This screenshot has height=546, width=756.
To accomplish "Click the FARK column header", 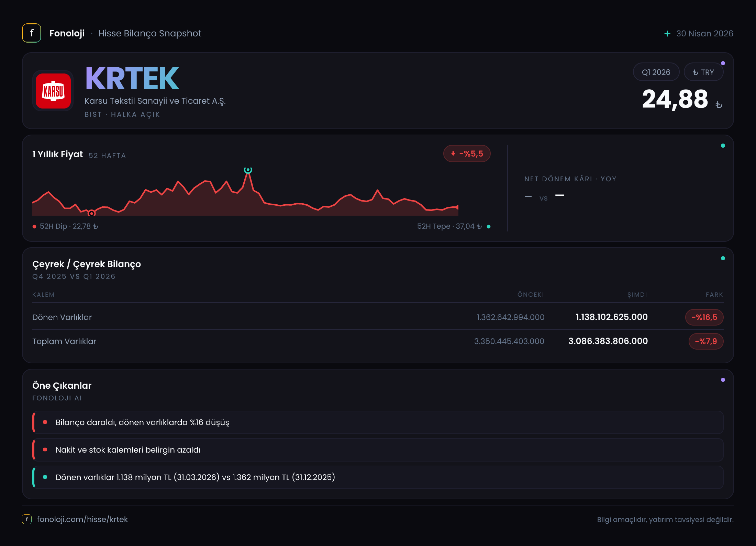I will 714,295.
